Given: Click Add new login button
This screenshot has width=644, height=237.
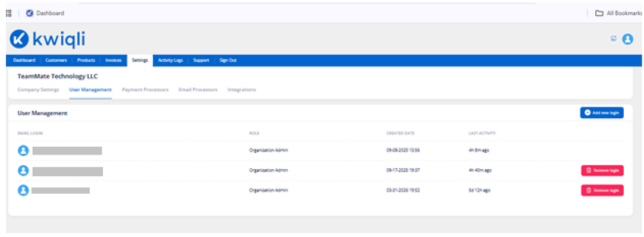Looking at the screenshot, I should [x=602, y=112].
